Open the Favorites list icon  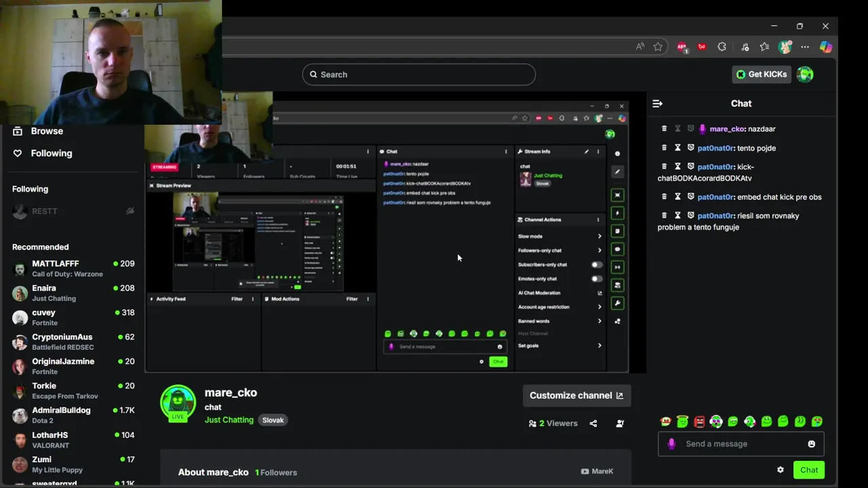(764, 47)
